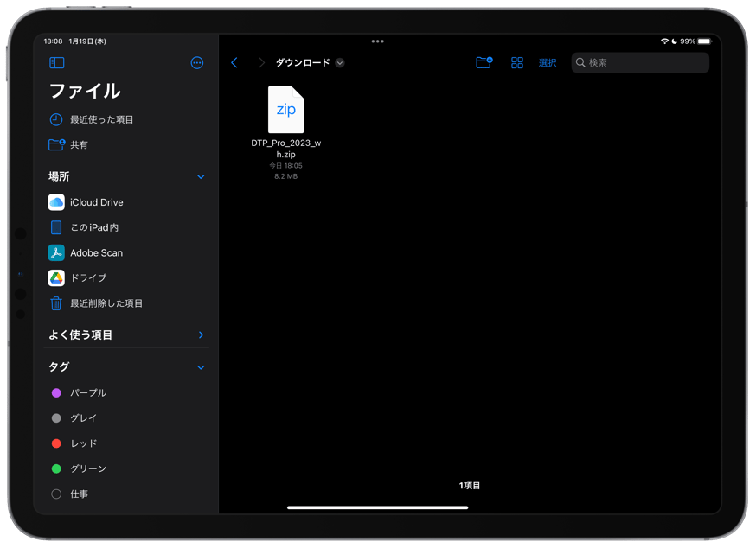The width and height of the screenshot is (756, 548).
Task: Tap the moon focus icon
Action: 674,41
